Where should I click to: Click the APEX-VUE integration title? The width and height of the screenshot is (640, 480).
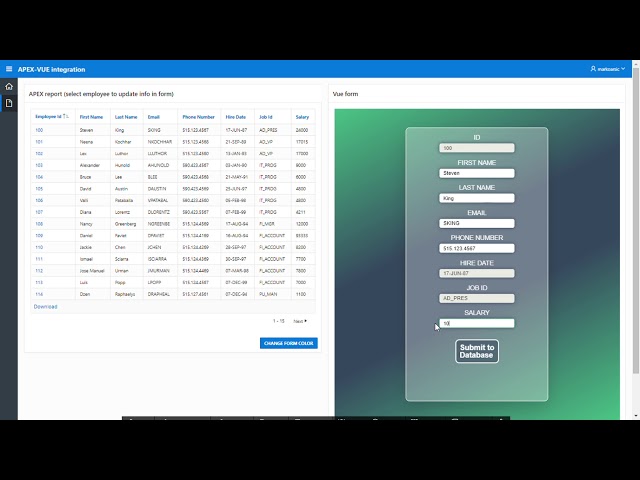click(x=51, y=69)
